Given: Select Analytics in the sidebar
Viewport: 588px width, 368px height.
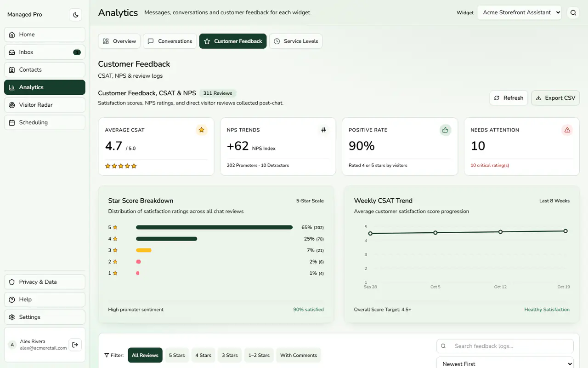Looking at the screenshot, I should coord(45,87).
